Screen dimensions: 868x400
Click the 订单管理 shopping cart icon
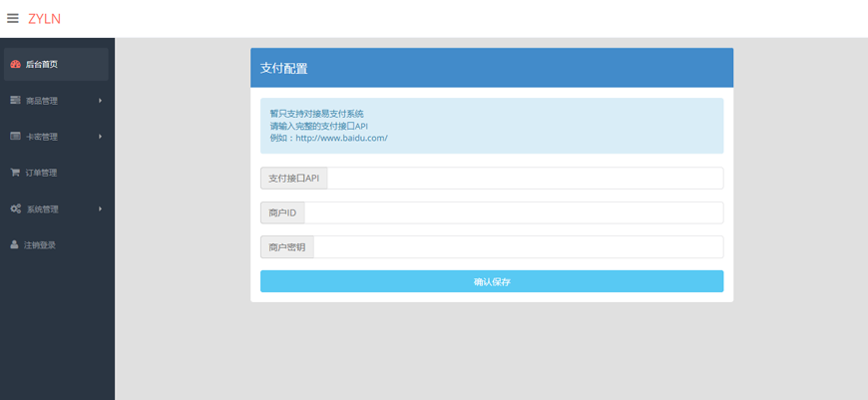(15, 172)
